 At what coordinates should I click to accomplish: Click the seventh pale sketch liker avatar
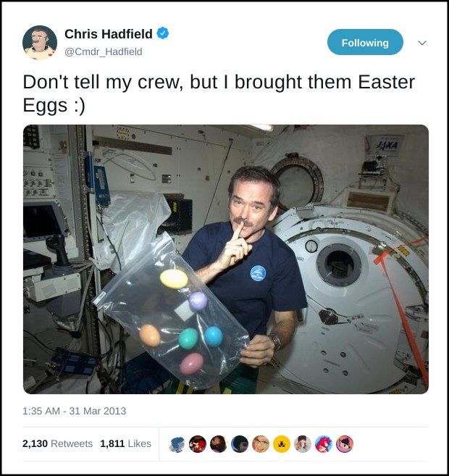point(303,444)
